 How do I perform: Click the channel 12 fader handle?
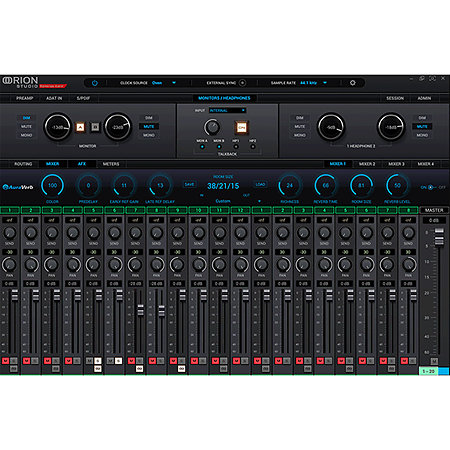click(x=245, y=296)
